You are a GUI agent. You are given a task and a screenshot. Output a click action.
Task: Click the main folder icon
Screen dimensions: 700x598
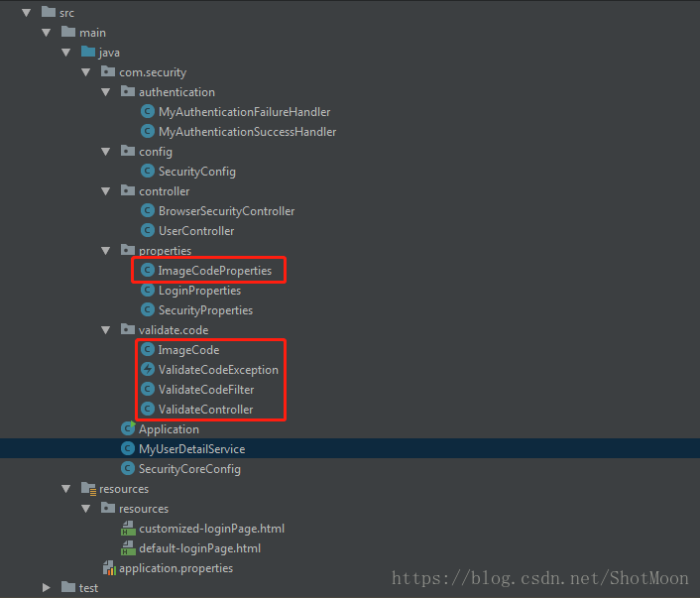[67, 32]
